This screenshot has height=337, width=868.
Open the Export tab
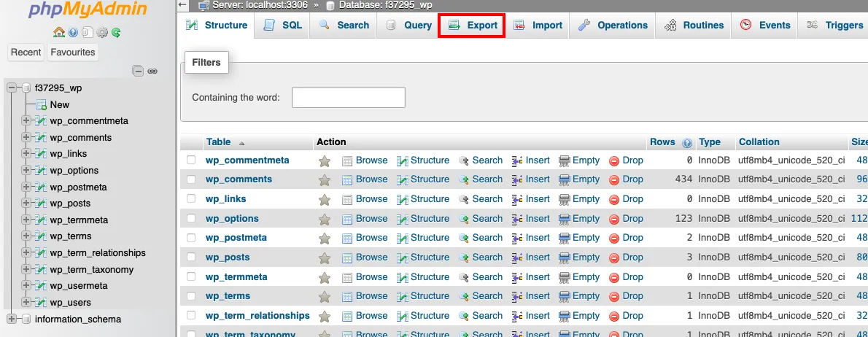[472, 26]
